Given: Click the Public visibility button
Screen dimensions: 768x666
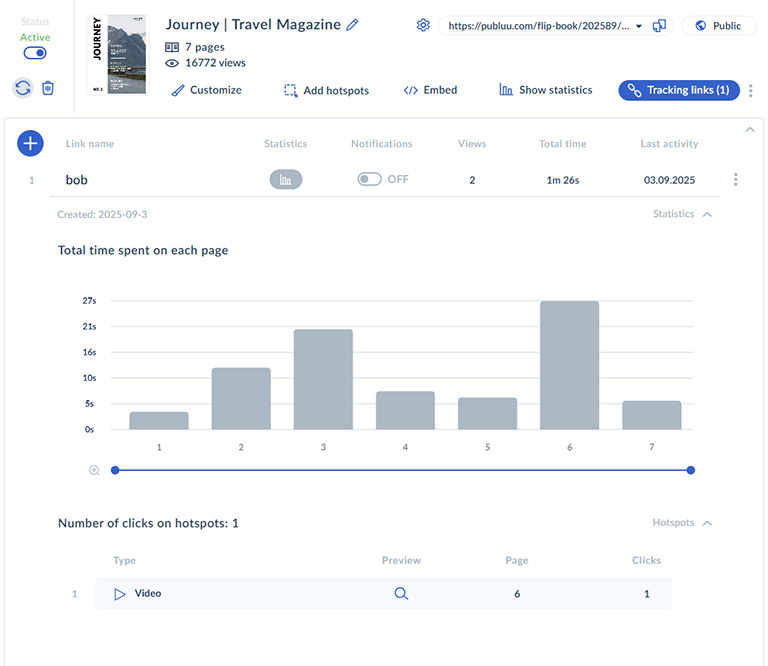Looking at the screenshot, I should (719, 25).
